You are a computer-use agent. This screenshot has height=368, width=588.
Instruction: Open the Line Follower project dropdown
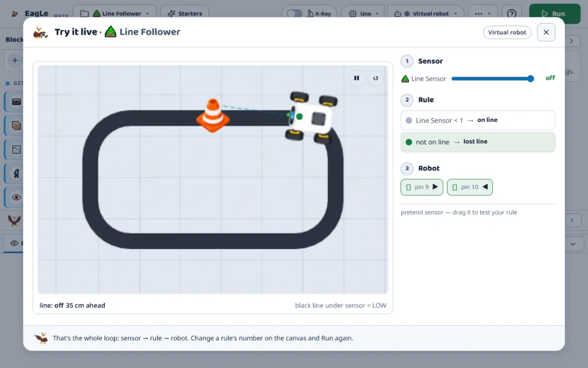[115, 13]
